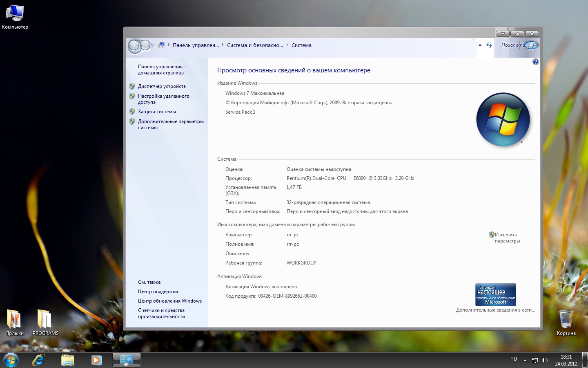Click product key 00426-OEM-8992662-00400 text
This screenshot has height=368, width=588.
[x=287, y=296]
